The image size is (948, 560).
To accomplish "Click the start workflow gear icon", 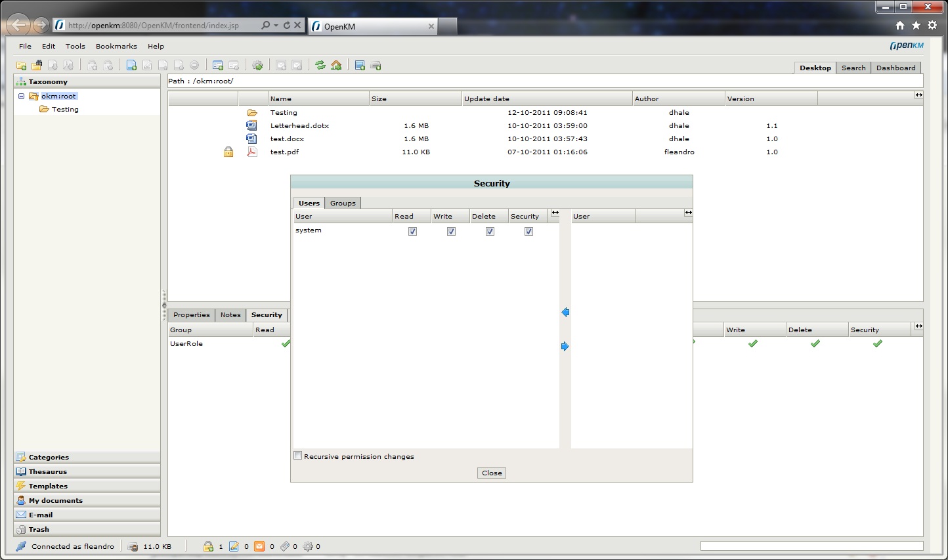I will click(257, 66).
